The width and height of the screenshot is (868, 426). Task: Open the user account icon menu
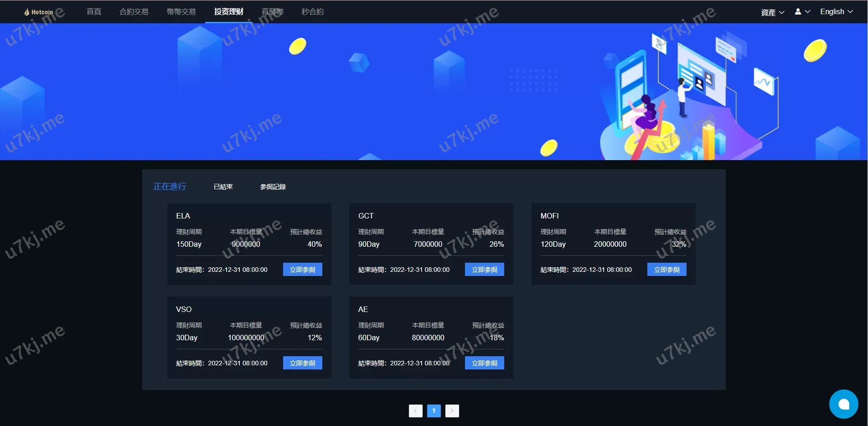802,12
